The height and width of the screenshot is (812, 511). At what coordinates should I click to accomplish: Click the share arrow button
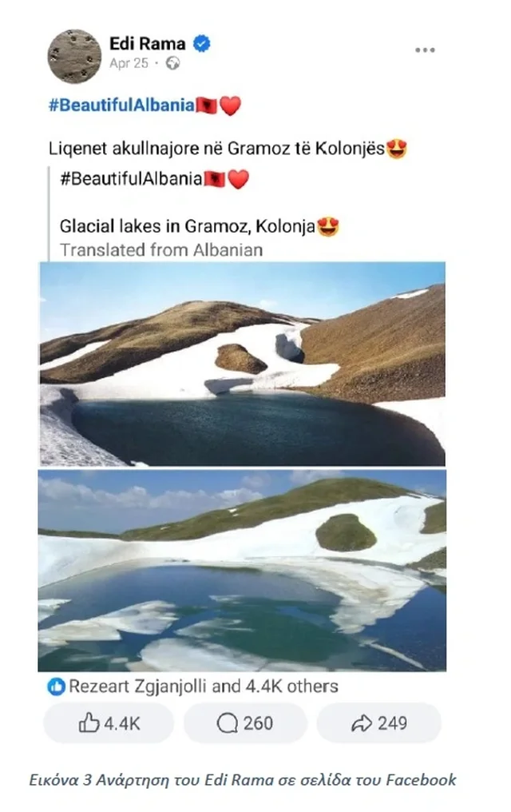click(378, 723)
